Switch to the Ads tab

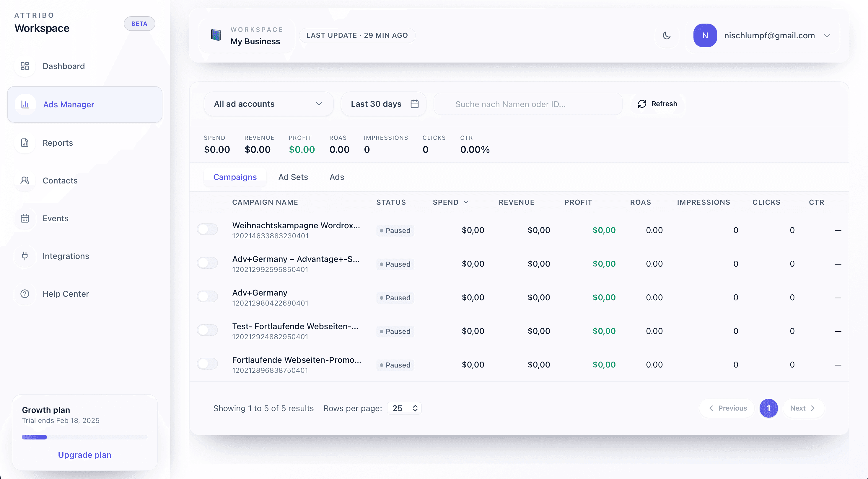coord(337,177)
